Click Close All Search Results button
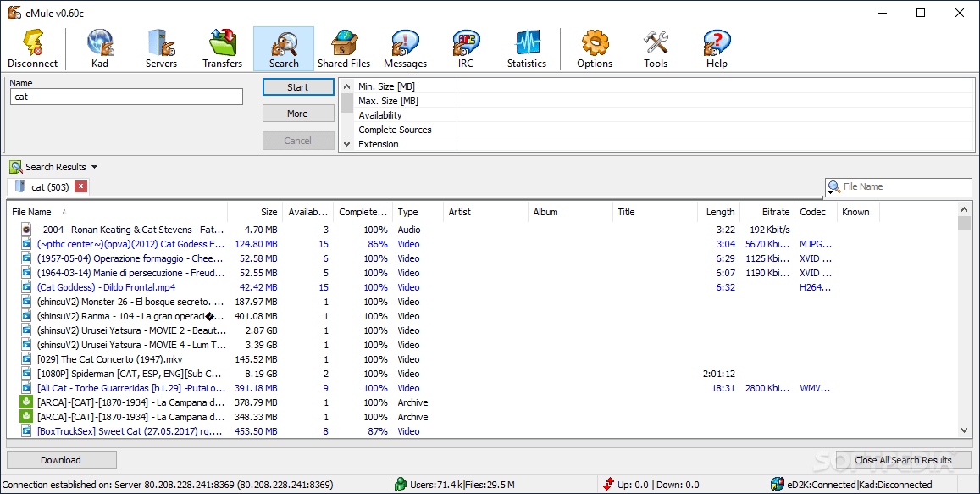Viewport: 980px width, 494px height. pyautogui.click(x=903, y=459)
